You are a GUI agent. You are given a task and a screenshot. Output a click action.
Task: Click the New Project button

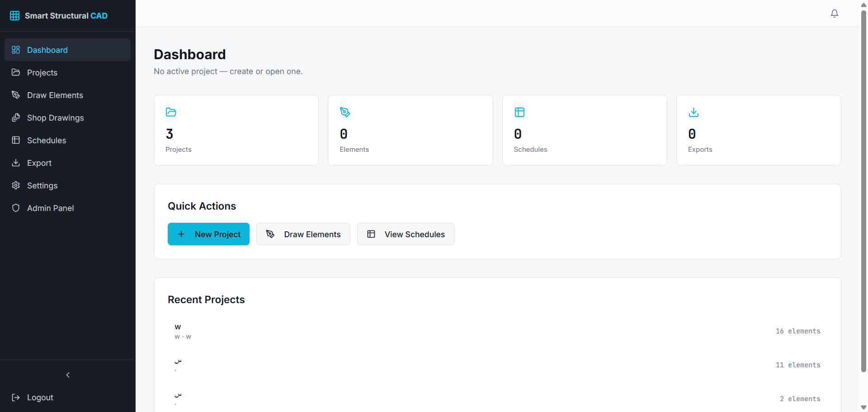(x=208, y=234)
